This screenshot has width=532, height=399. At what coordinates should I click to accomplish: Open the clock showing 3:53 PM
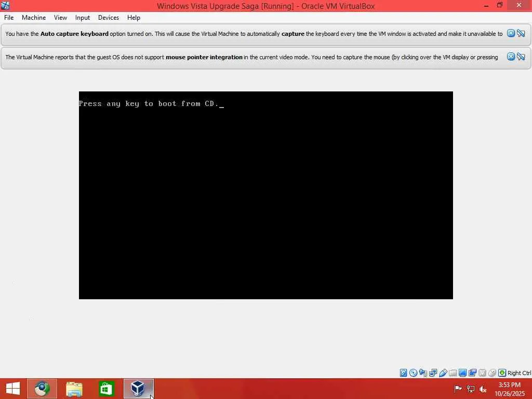click(510, 389)
